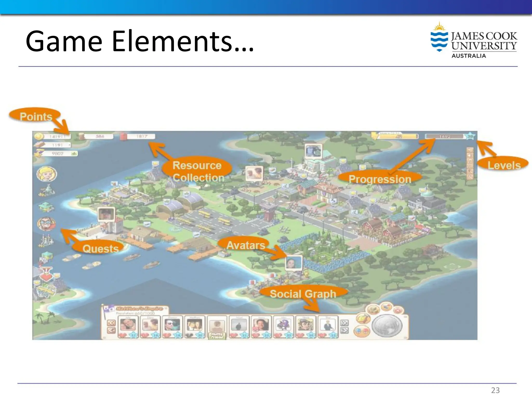Open the teal house quest icon
The height and width of the screenshot is (399, 532).
pos(46,207)
